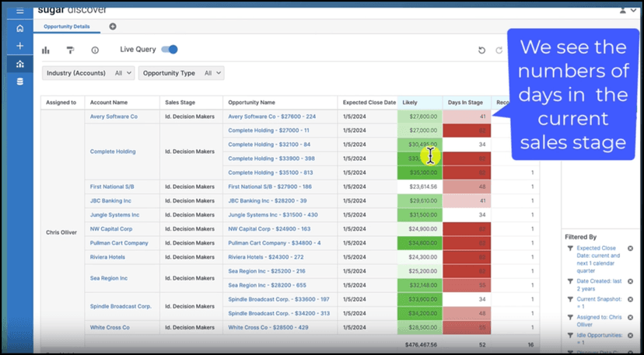Screen dimensions: 644x355
Task: Click the plus icon in left sidebar
Action: point(19,46)
